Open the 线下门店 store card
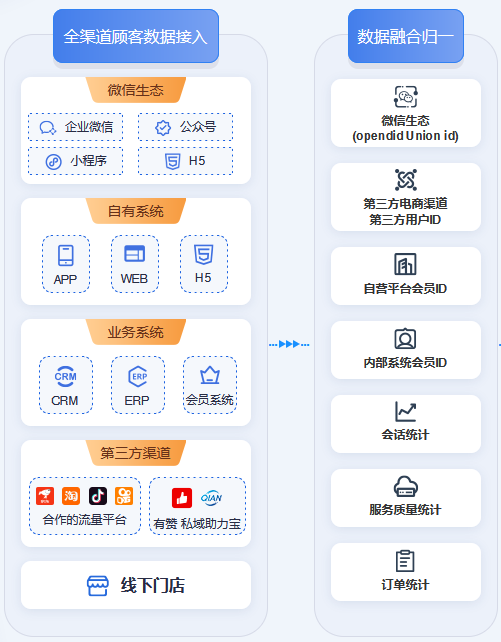Viewport: 501px width, 642px height. pyautogui.click(x=136, y=585)
